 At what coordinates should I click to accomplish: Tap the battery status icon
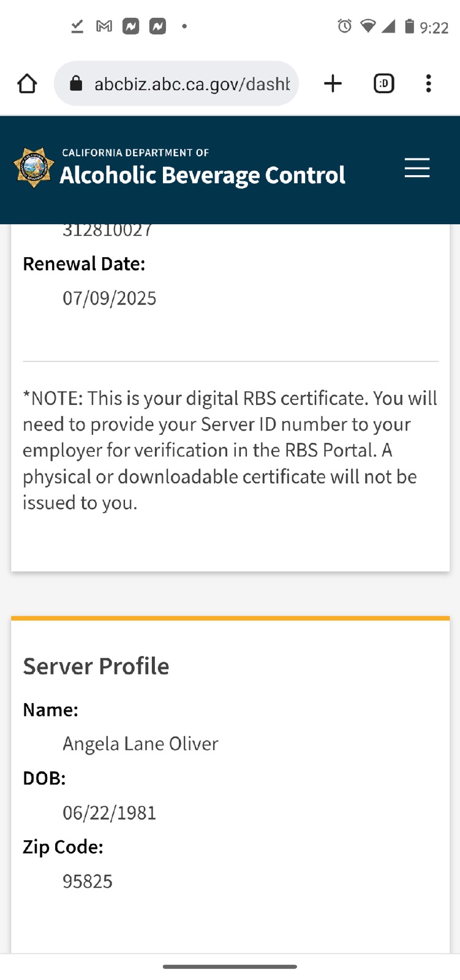[409, 26]
